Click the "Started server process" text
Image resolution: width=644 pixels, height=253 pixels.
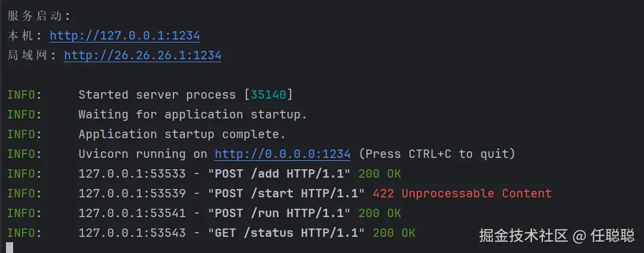tap(157, 95)
